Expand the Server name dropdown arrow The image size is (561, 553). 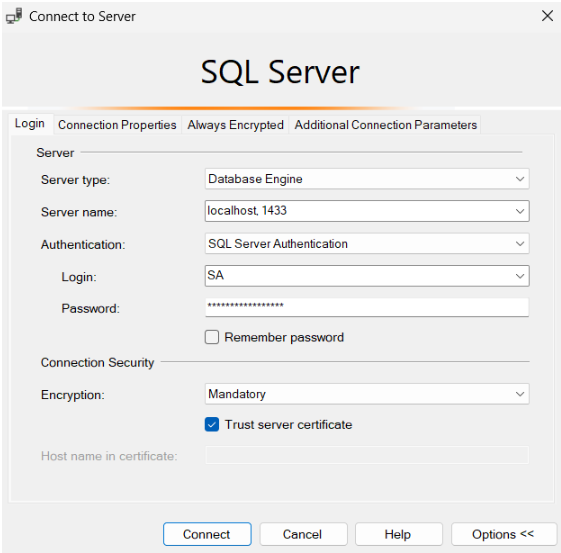point(519,211)
